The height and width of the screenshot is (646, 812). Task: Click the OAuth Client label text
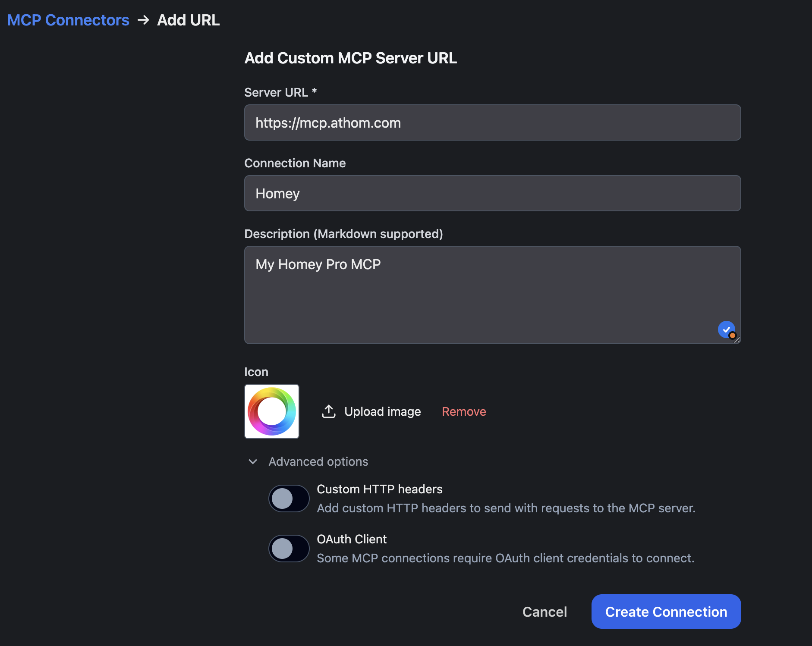point(352,539)
